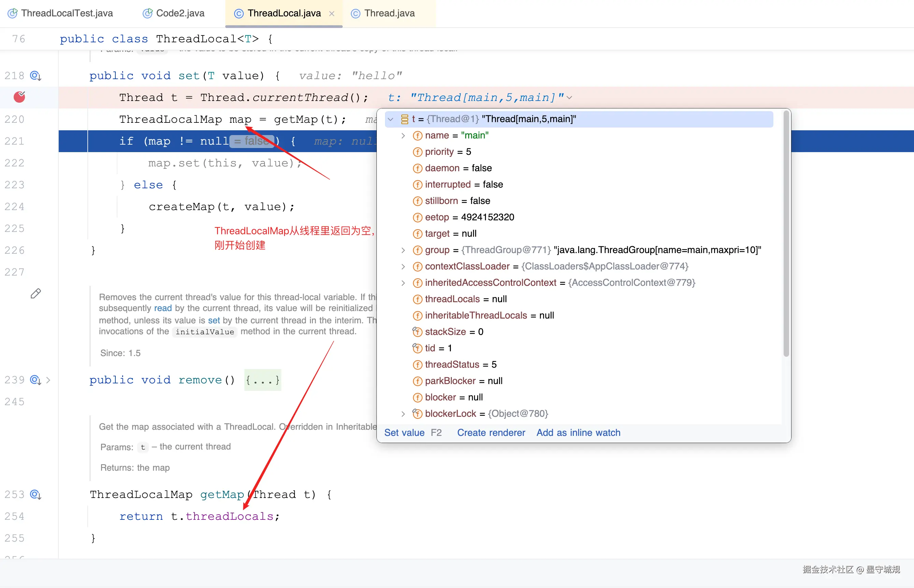Switch to the Thread.java tab

pos(389,13)
